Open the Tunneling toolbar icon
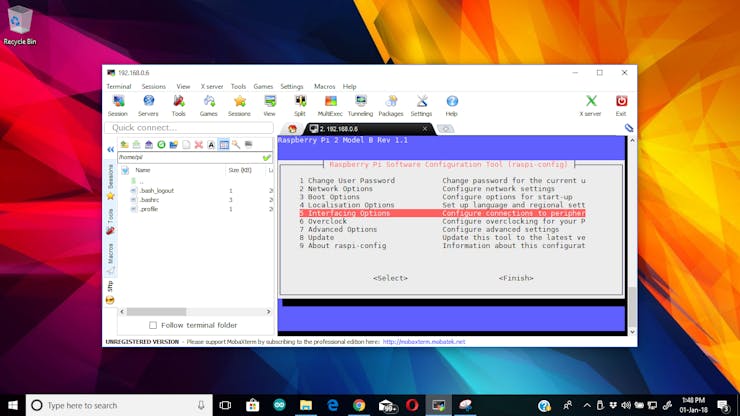Image resolution: width=740 pixels, height=416 pixels. click(361, 105)
